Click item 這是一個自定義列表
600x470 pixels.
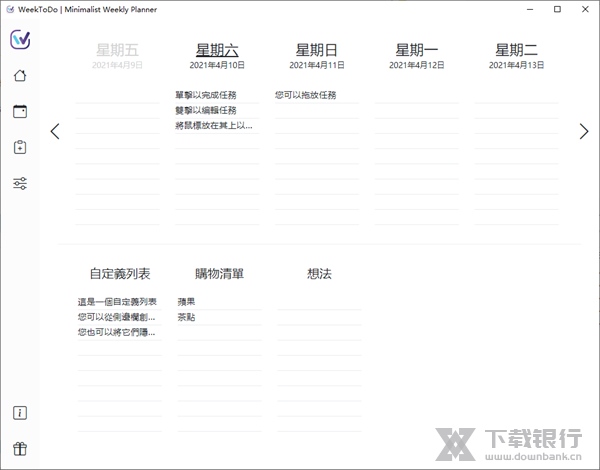pos(117,302)
